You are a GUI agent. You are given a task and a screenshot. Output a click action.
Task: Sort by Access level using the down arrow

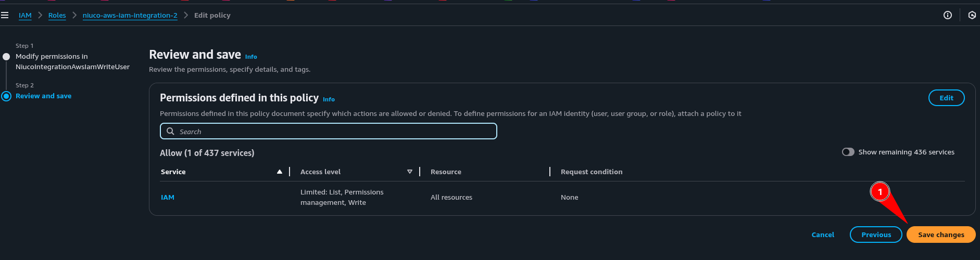[410, 172]
